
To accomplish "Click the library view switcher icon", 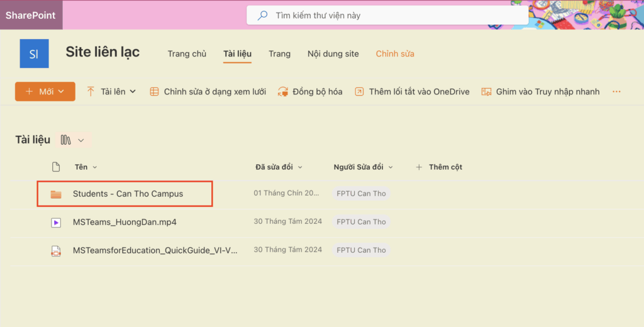I will point(66,140).
